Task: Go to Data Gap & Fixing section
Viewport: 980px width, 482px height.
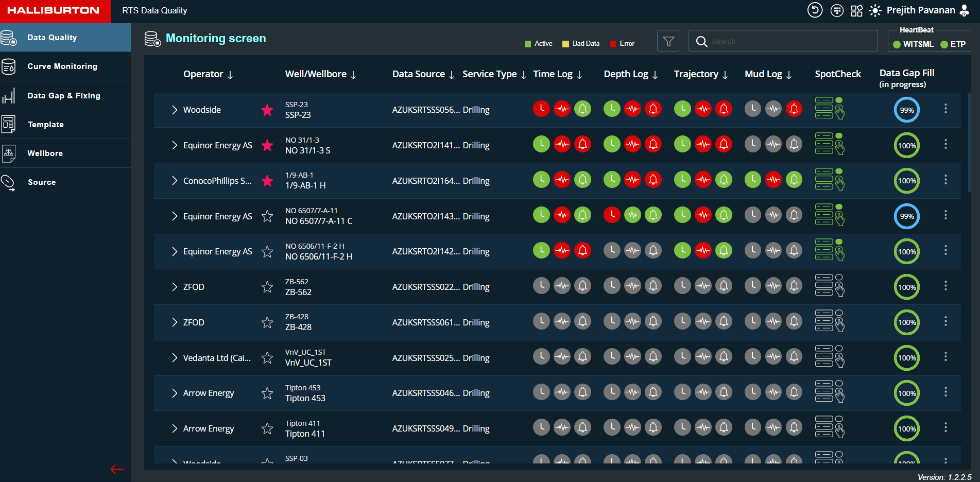Action: click(x=63, y=96)
